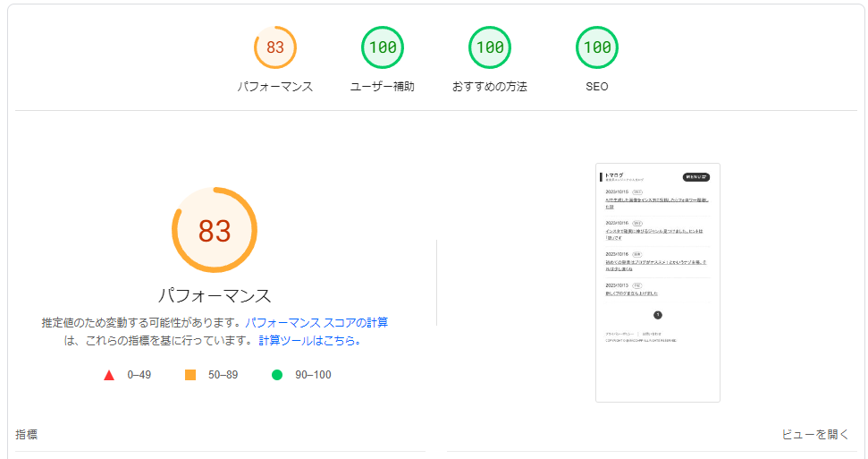Select the おすすめの方法 category label
The height and width of the screenshot is (459, 868).
490,87
